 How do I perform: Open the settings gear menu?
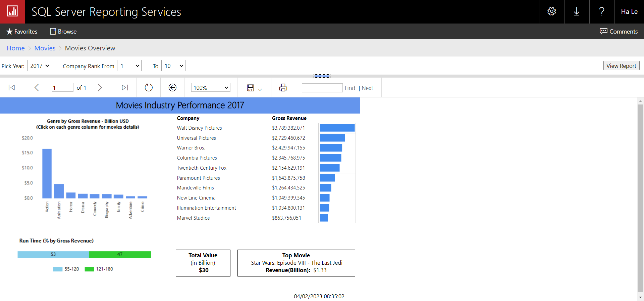(x=551, y=11)
